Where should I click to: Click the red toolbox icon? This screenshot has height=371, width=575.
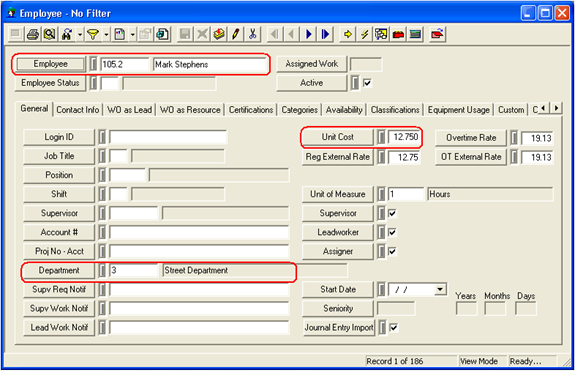pyautogui.click(x=398, y=34)
